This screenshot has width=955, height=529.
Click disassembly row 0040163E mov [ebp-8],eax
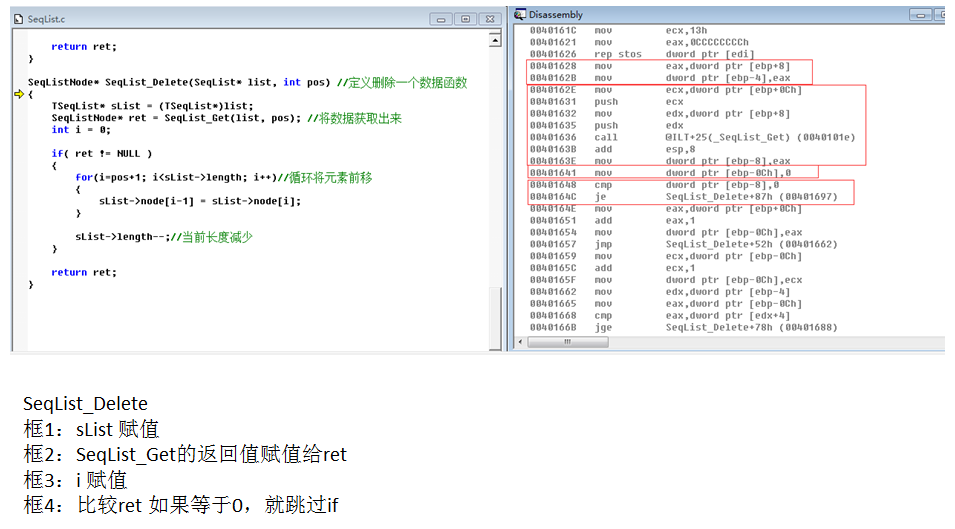660,161
